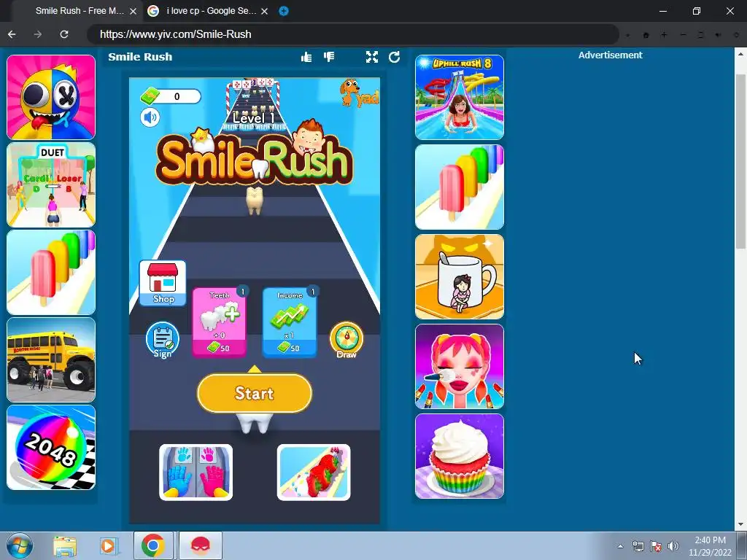Click the Smile Rush page title text
747x560 pixels.
(x=140, y=57)
